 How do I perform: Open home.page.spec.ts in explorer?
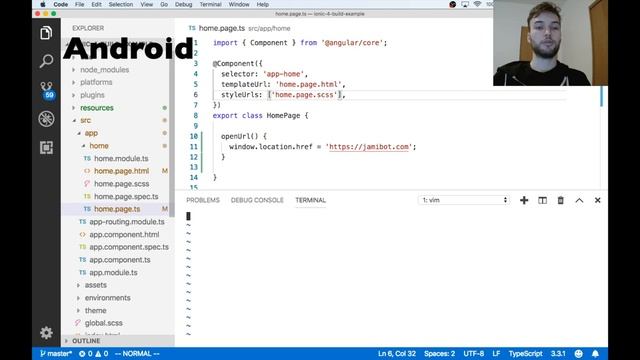click(126, 196)
